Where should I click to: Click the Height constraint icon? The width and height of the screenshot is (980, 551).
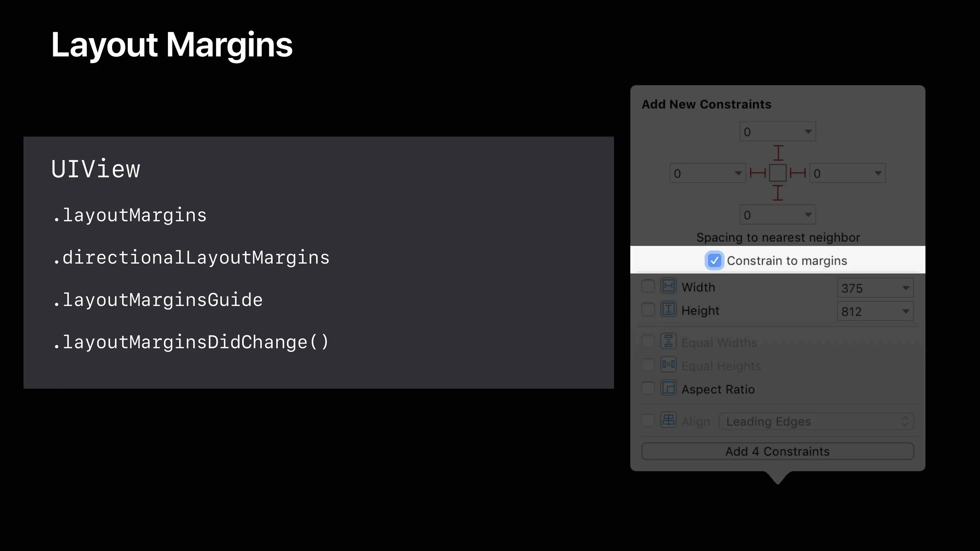click(669, 310)
